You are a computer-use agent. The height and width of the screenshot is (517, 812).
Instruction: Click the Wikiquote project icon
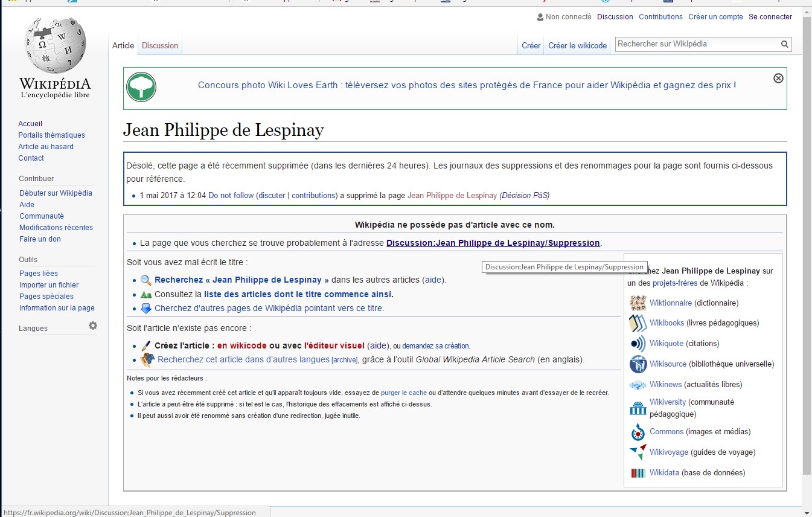(638, 344)
